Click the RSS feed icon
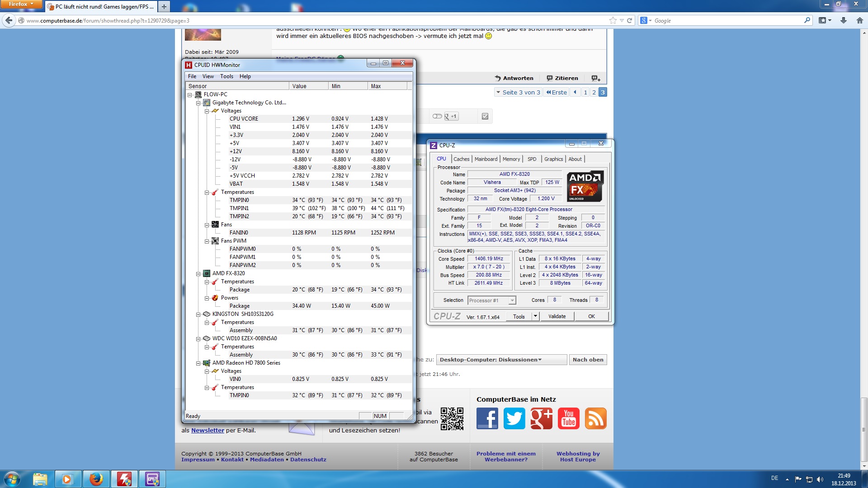The image size is (868, 488). pos(595,418)
